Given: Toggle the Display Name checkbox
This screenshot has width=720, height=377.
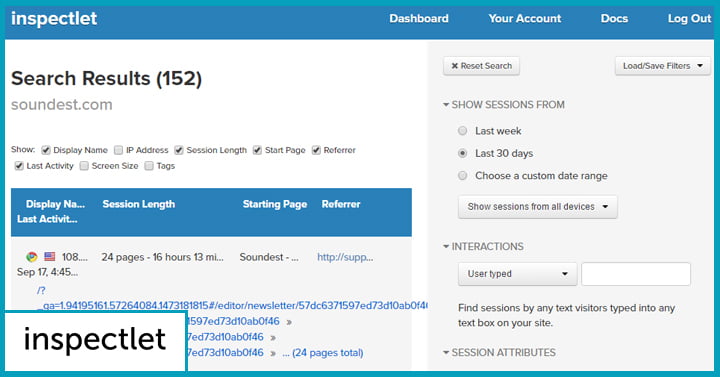Looking at the screenshot, I should (45, 150).
